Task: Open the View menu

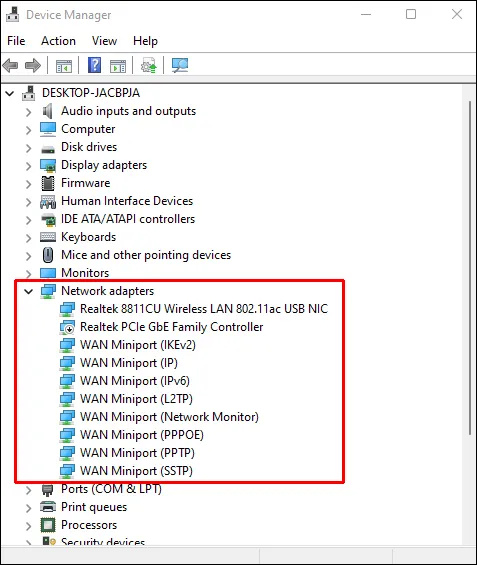Action: click(104, 41)
